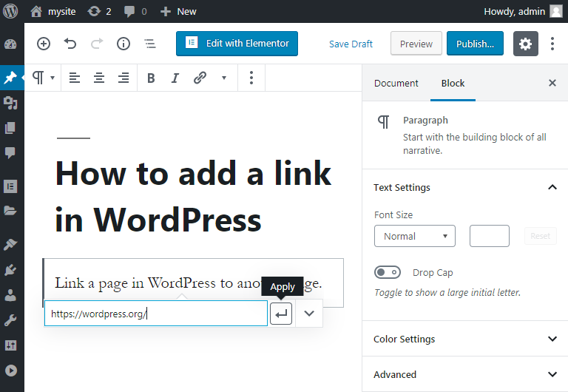The image size is (568, 392).
Task: Open Appearance brush icon in sidebar
Action: click(x=10, y=245)
